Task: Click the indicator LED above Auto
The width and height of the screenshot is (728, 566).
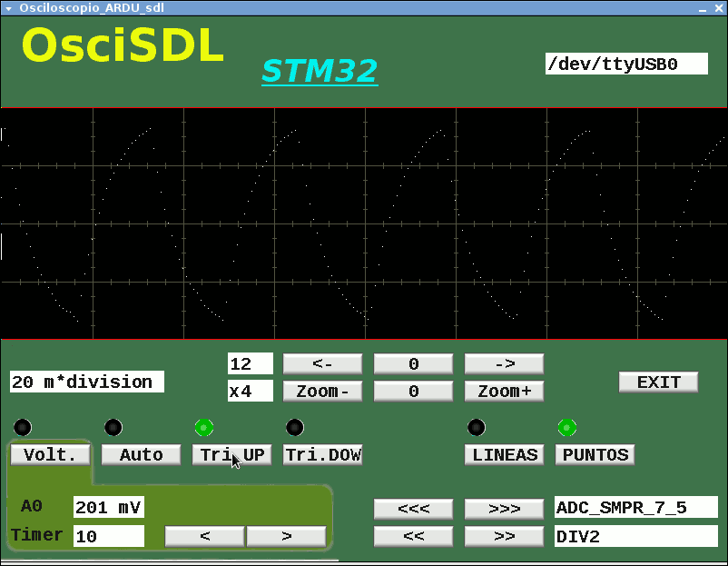Action: (113, 427)
